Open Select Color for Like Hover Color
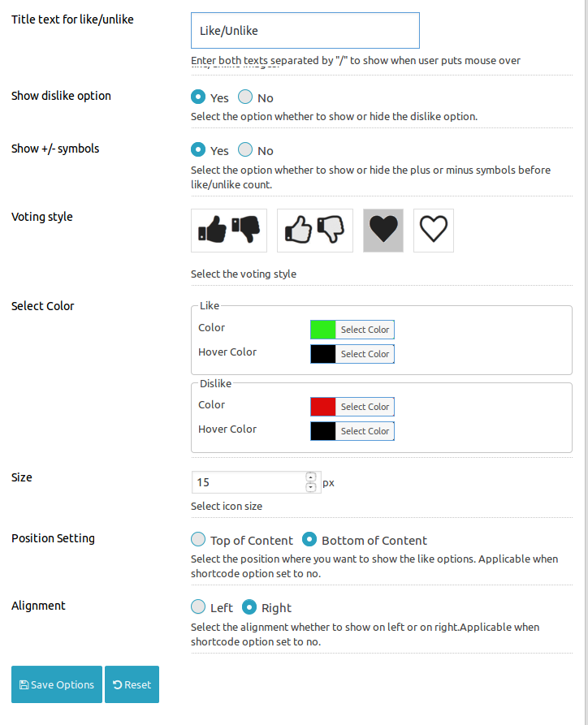The width and height of the screenshot is (588, 725). 365,354
